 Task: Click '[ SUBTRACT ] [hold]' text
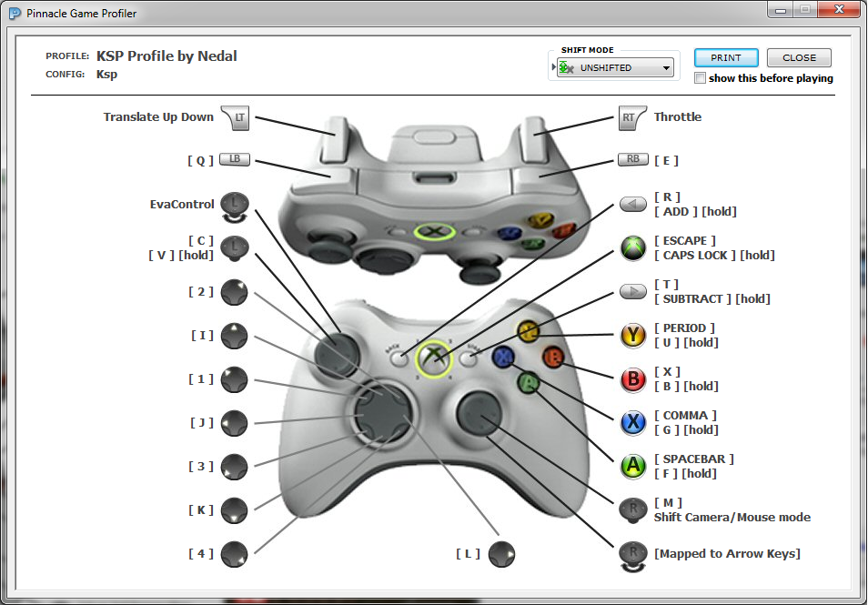(x=712, y=299)
